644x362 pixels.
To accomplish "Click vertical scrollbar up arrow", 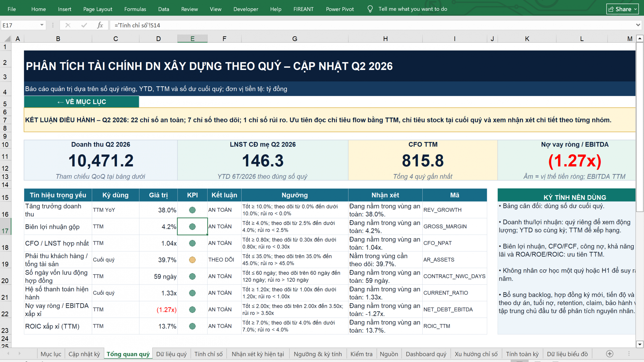I will pyautogui.click(x=640, y=39).
